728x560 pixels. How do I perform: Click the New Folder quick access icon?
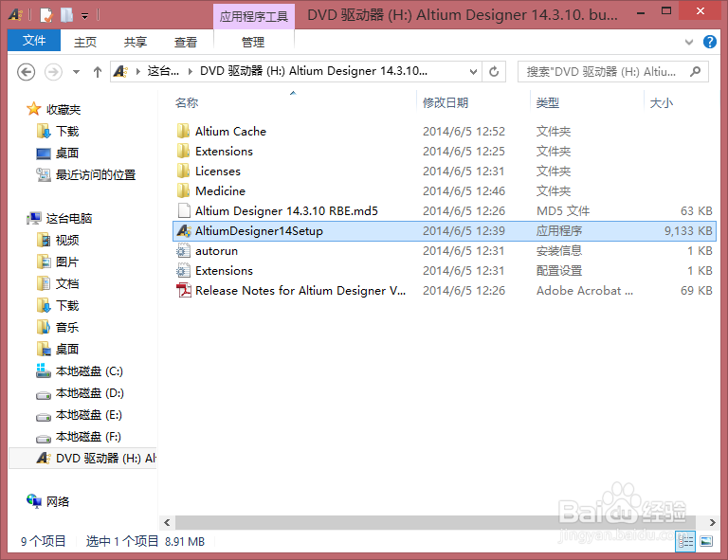(67, 15)
